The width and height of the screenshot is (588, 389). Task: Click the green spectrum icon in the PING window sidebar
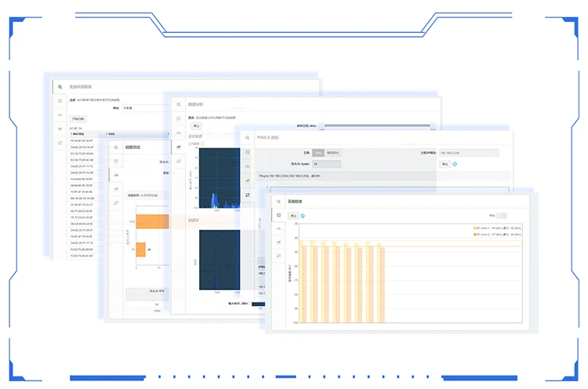[248, 180]
